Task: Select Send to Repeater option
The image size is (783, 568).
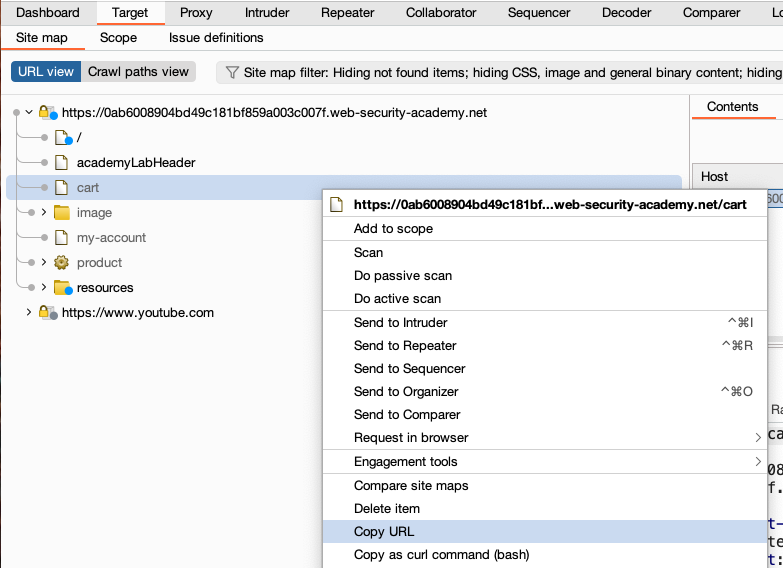Action: [405, 346]
